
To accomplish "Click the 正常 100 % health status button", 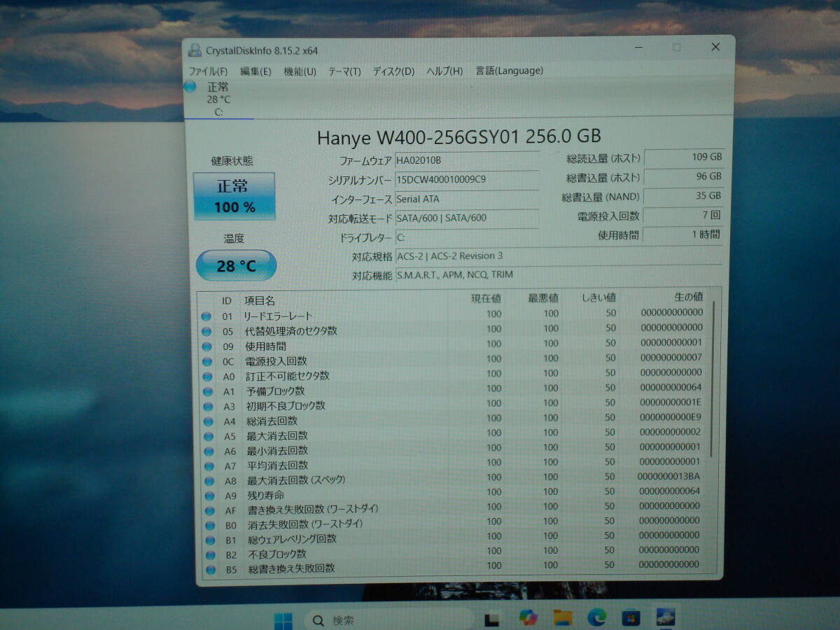I will [x=234, y=196].
